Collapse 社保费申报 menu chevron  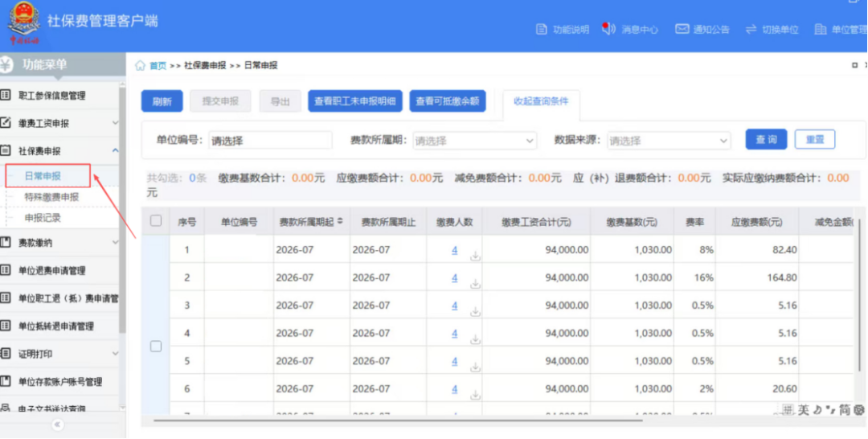click(115, 150)
